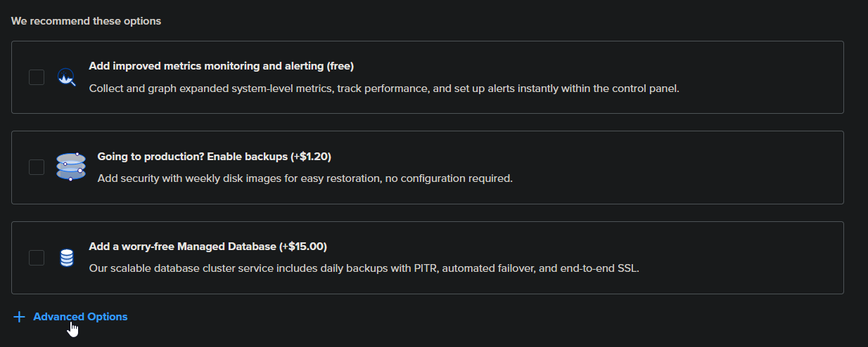This screenshot has height=347, width=868.
Task: Click the Managed Database cylinder icon
Action: tap(66, 258)
